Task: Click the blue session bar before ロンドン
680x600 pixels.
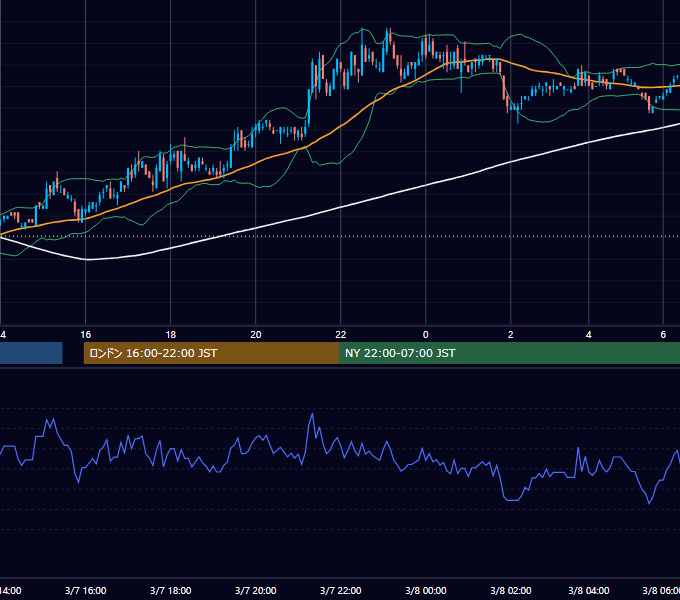Action: (31, 353)
